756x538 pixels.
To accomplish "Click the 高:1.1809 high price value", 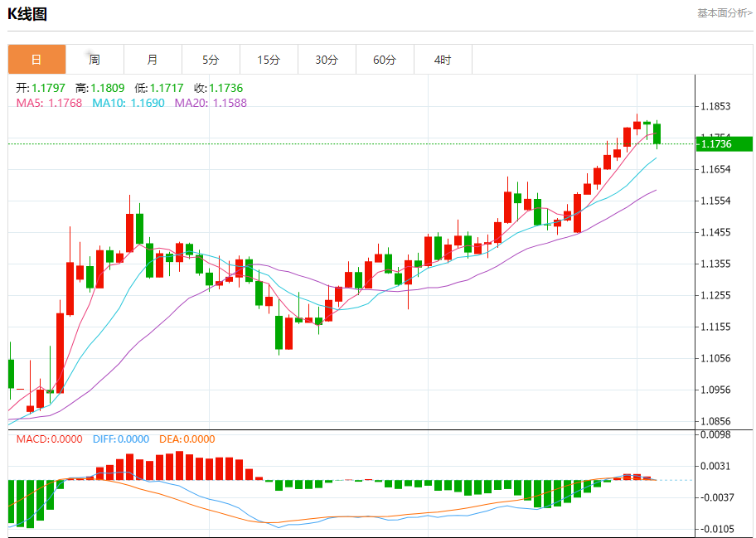I will pos(99,88).
